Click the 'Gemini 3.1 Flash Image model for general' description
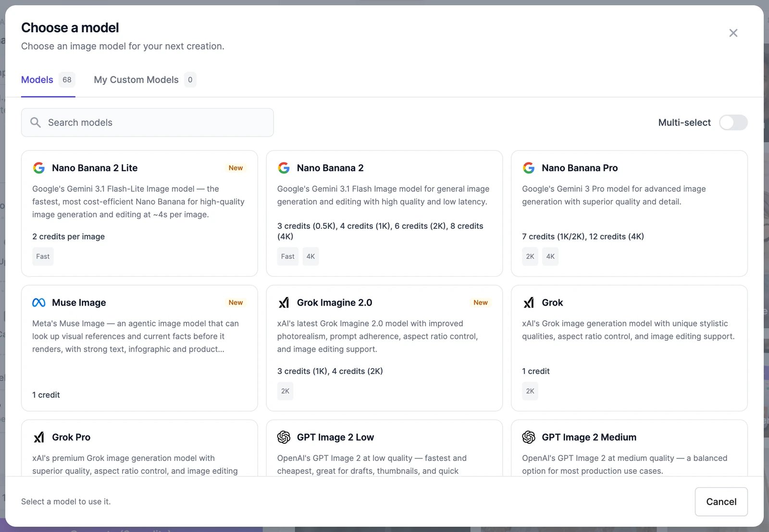This screenshot has width=769, height=532. (x=383, y=196)
